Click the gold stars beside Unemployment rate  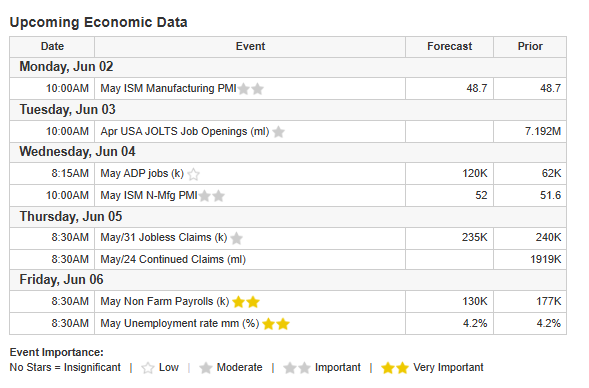276,324
